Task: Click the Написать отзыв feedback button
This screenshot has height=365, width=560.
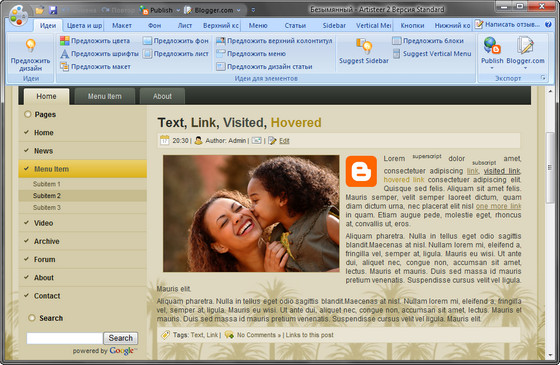Action: (x=508, y=24)
